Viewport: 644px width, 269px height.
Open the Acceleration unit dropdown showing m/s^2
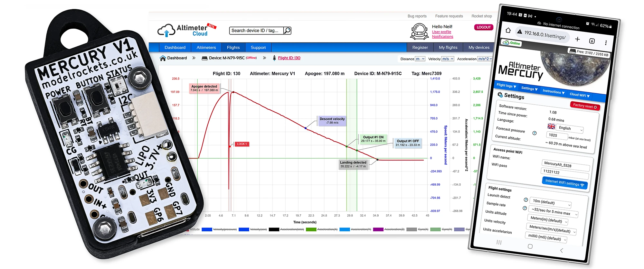click(485, 59)
